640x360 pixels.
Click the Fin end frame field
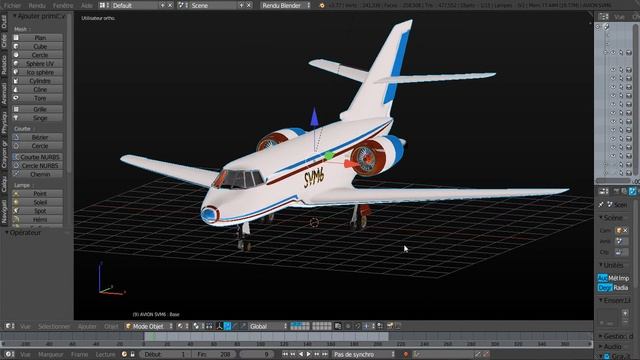(x=215, y=354)
